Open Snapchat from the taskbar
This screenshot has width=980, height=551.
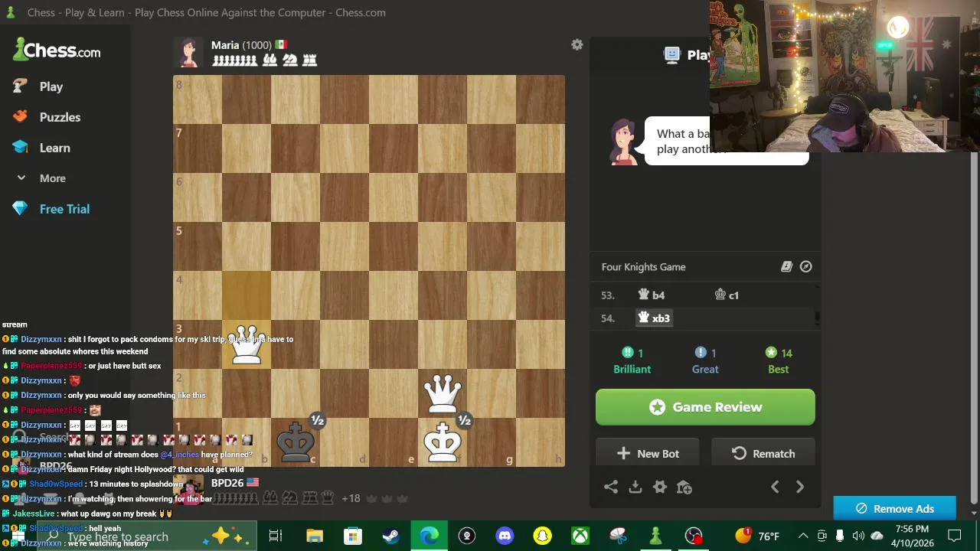542,536
